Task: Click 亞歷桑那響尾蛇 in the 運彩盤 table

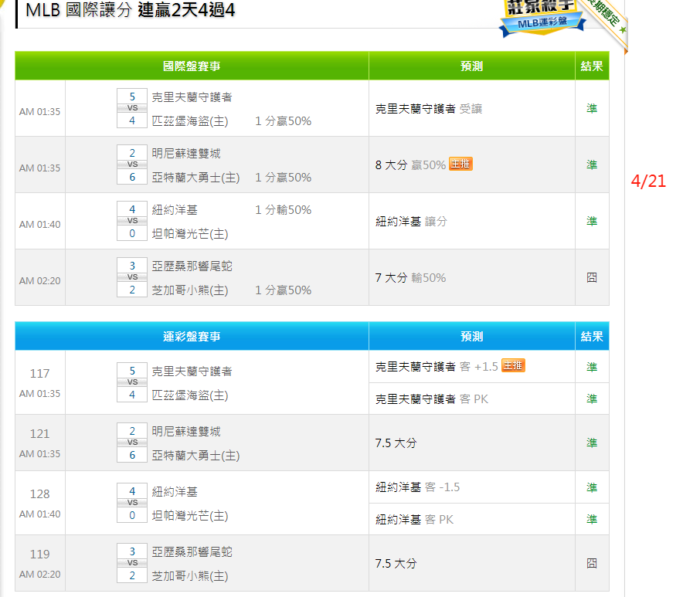Action: click(192, 552)
